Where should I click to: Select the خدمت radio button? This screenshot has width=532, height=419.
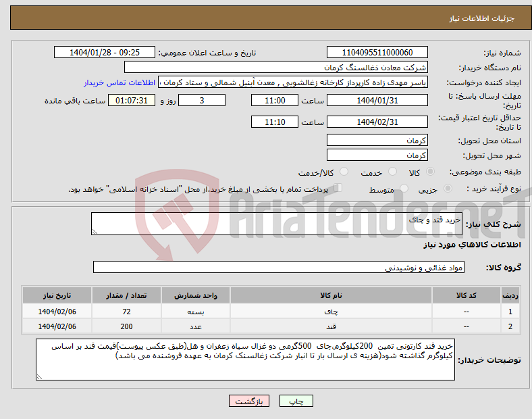[392, 172]
